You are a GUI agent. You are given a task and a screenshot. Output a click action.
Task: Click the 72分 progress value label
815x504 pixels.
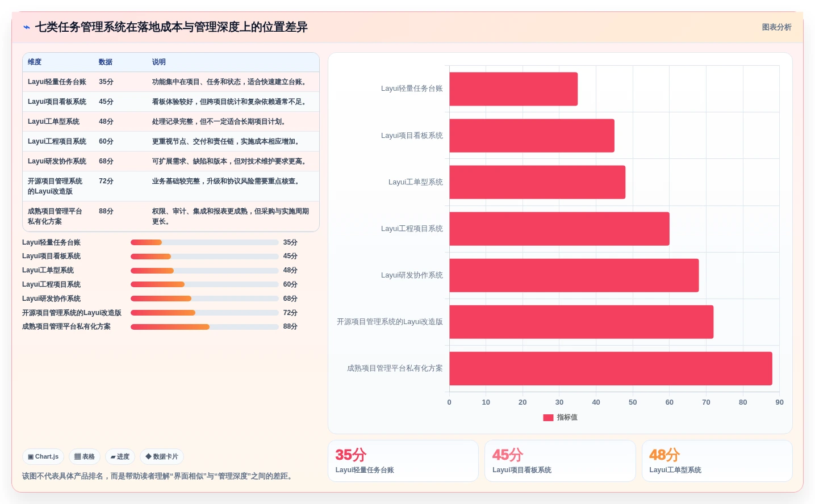(290, 313)
